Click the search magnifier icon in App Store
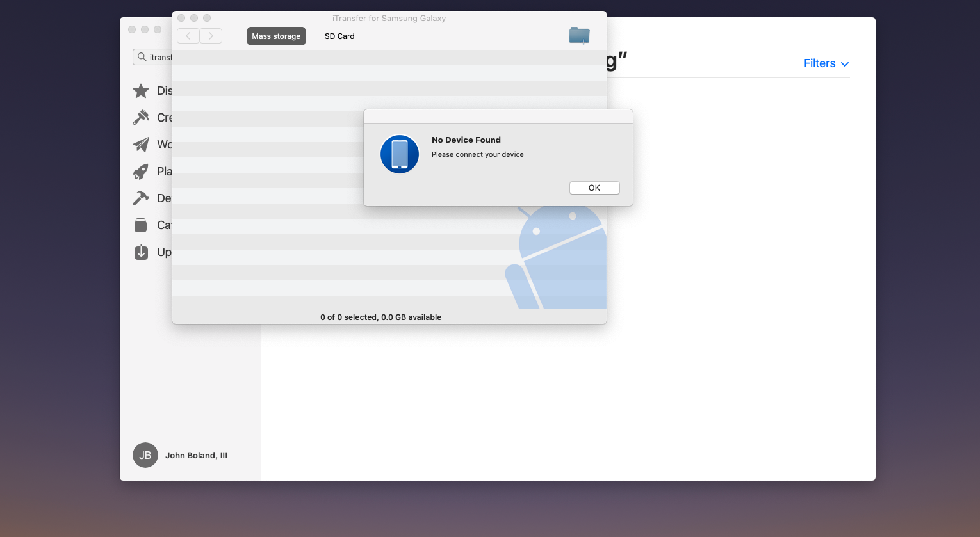980x537 pixels. point(142,57)
